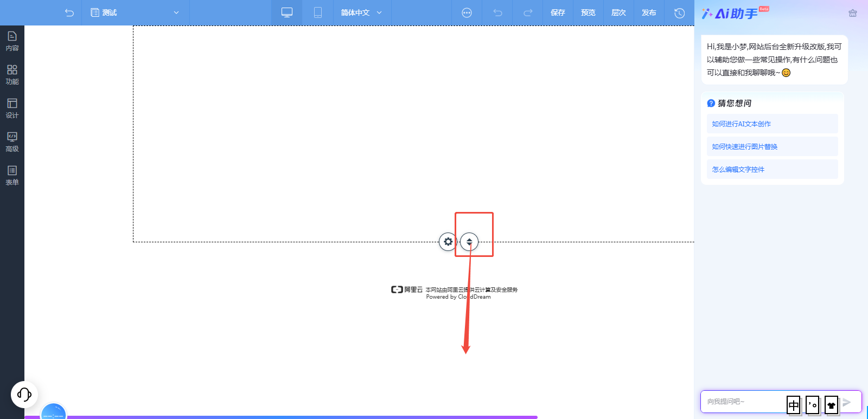This screenshot has height=419, width=868.
Task: Click 如何快速进行图片替换 suggestion
Action: [x=772, y=146]
